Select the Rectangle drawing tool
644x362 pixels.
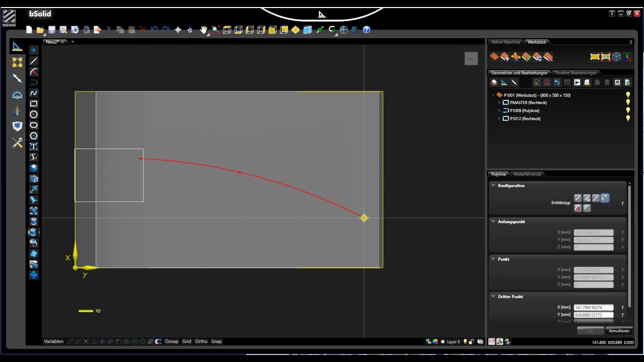(34, 104)
